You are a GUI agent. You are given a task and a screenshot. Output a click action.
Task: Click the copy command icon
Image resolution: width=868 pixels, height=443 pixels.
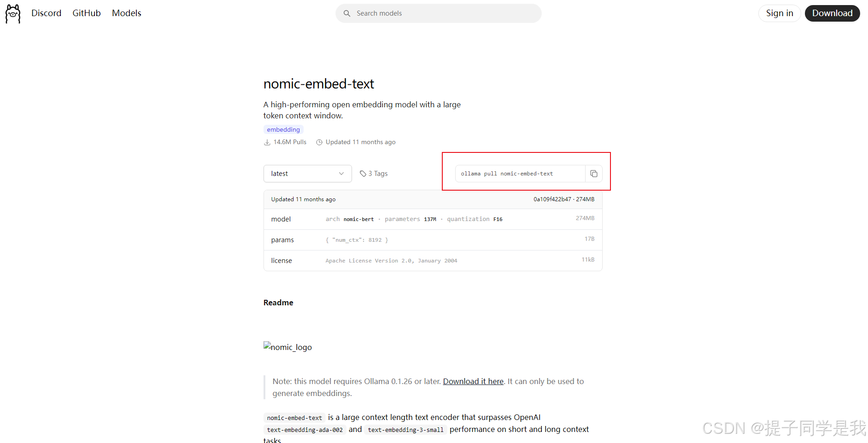(x=594, y=174)
